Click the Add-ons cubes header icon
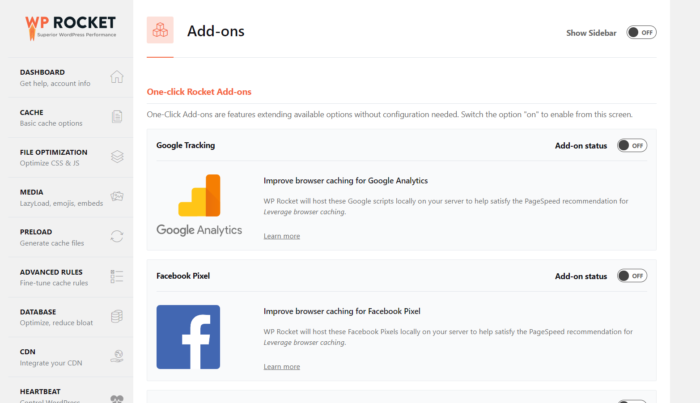The width and height of the screenshot is (700, 403). coord(160,30)
